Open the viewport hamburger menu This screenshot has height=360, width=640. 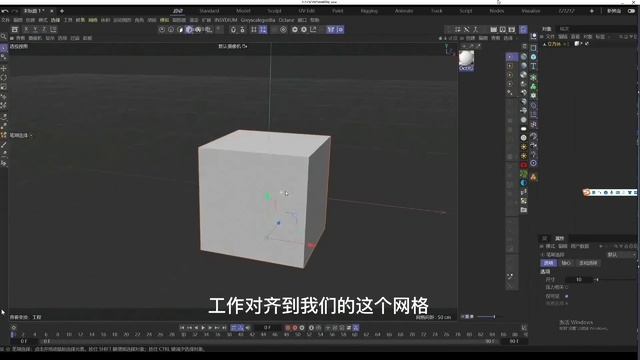pos(12,38)
